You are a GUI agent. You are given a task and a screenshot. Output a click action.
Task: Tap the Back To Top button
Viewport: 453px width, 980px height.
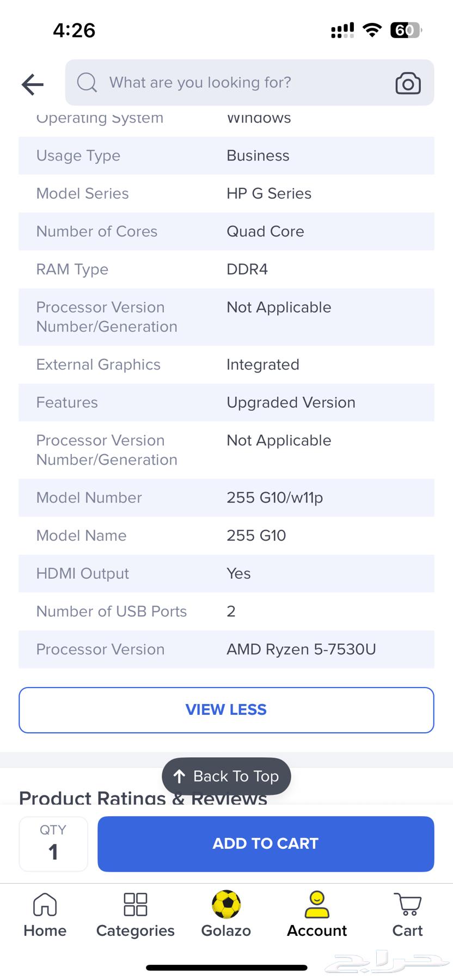226,776
